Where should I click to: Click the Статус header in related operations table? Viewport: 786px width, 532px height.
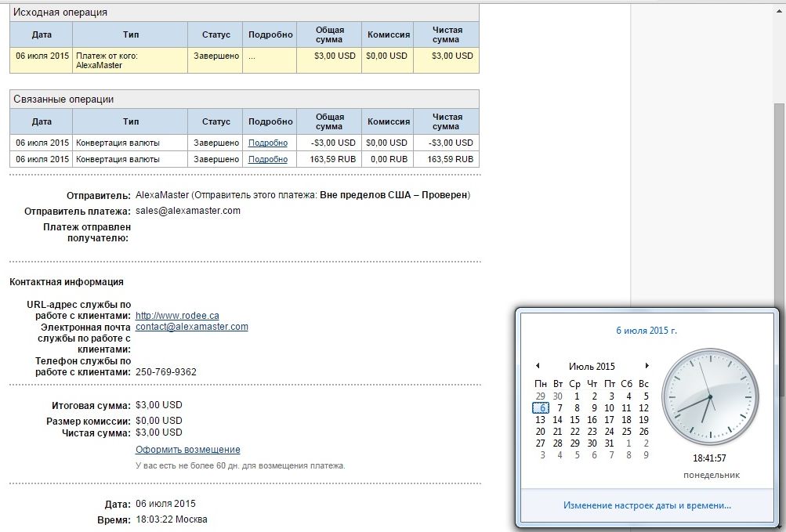pyautogui.click(x=216, y=121)
